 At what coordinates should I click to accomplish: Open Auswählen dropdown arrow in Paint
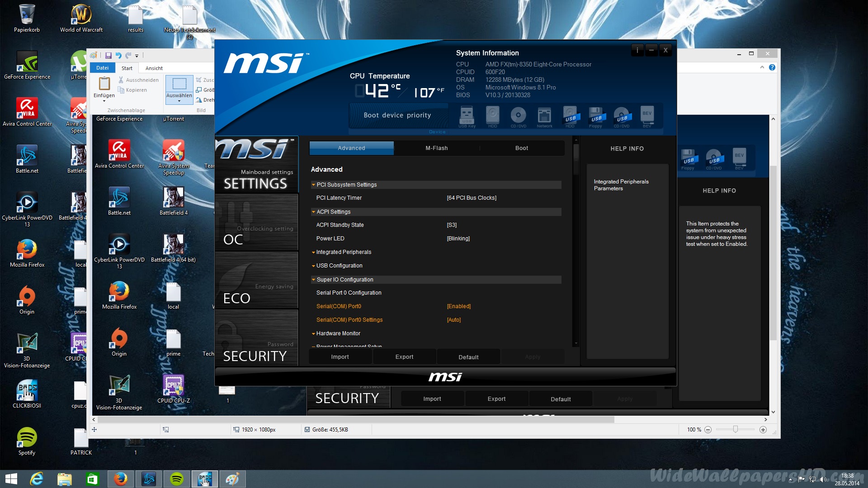point(179,101)
